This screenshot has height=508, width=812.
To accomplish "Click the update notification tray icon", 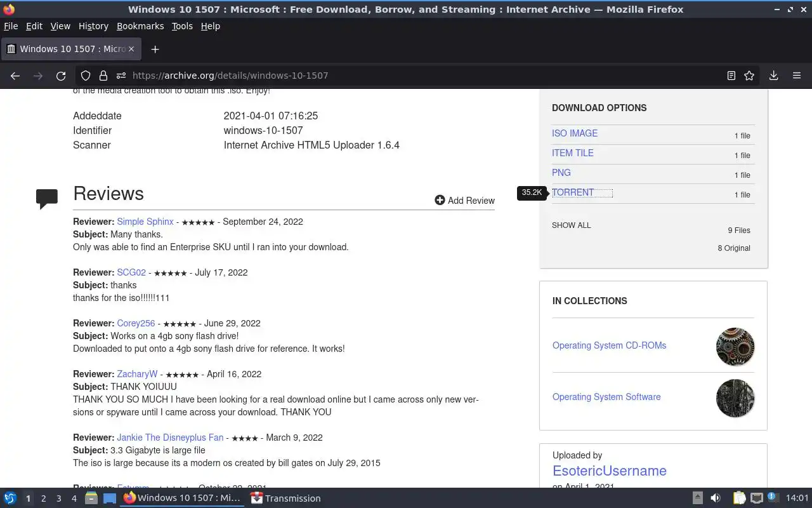I will (773, 498).
